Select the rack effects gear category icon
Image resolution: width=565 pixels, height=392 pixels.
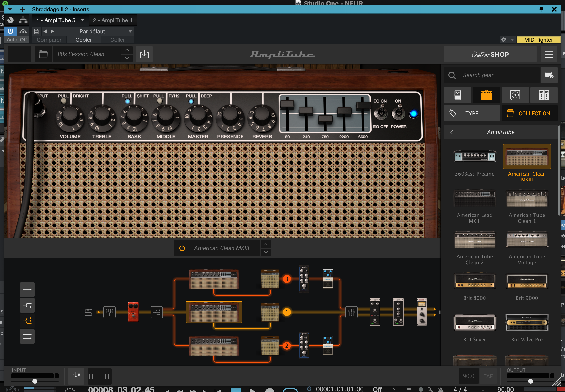[x=544, y=95]
